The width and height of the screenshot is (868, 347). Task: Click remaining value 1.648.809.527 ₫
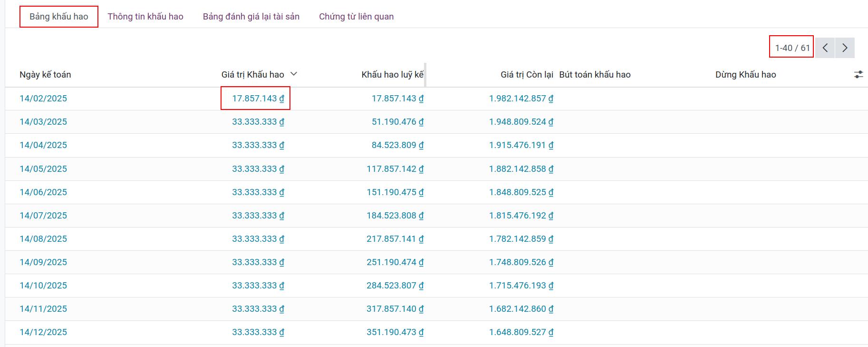point(521,332)
